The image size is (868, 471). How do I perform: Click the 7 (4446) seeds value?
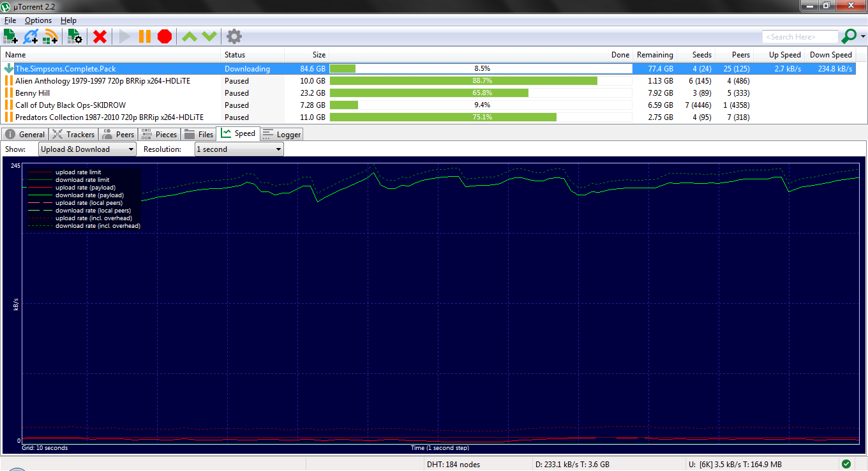698,105
